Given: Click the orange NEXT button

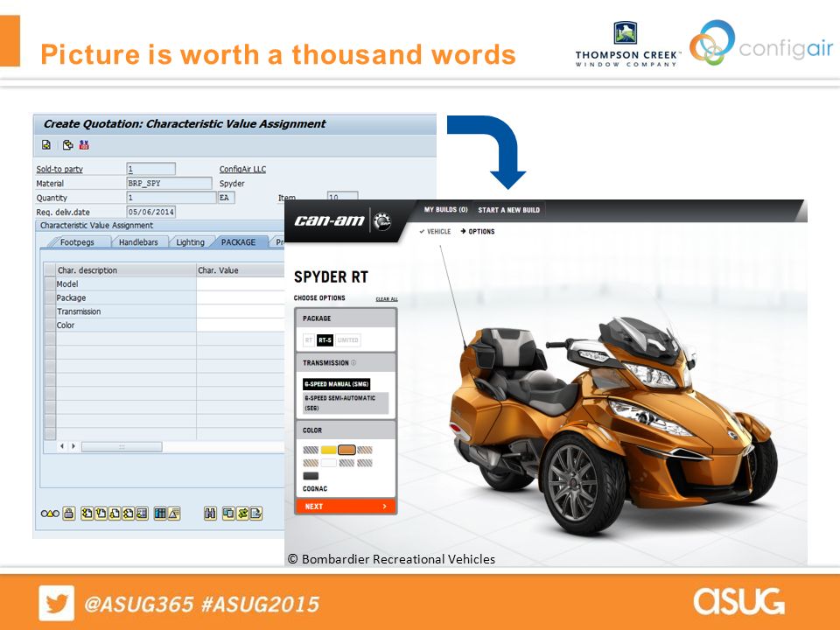Looking at the screenshot, I should pyautogui.click(x=346, y=507).
